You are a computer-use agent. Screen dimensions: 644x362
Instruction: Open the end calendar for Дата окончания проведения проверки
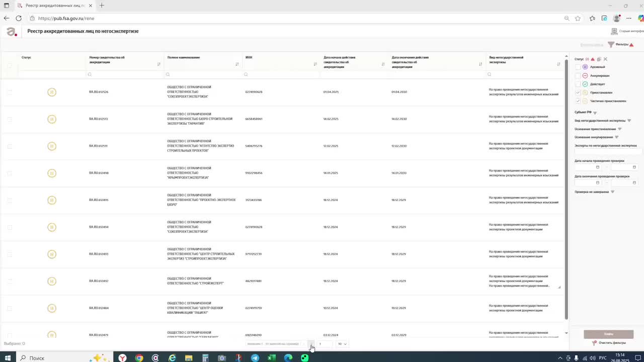click(634, 183)
